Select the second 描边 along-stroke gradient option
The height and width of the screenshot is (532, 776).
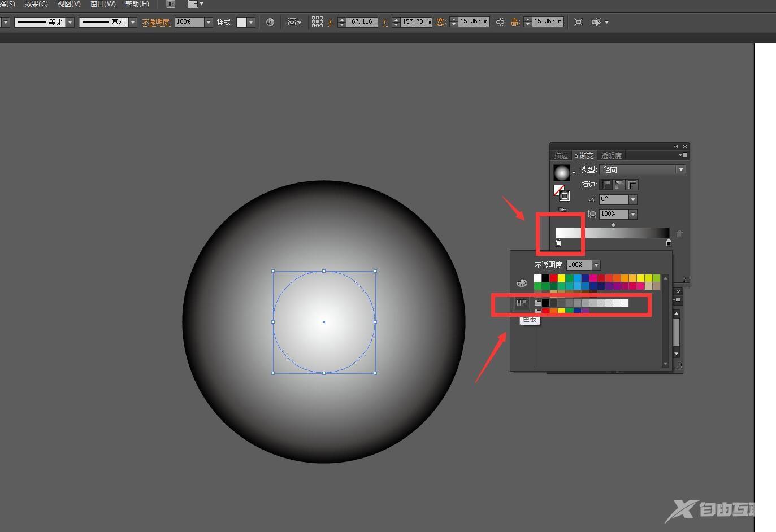(619, 185)
